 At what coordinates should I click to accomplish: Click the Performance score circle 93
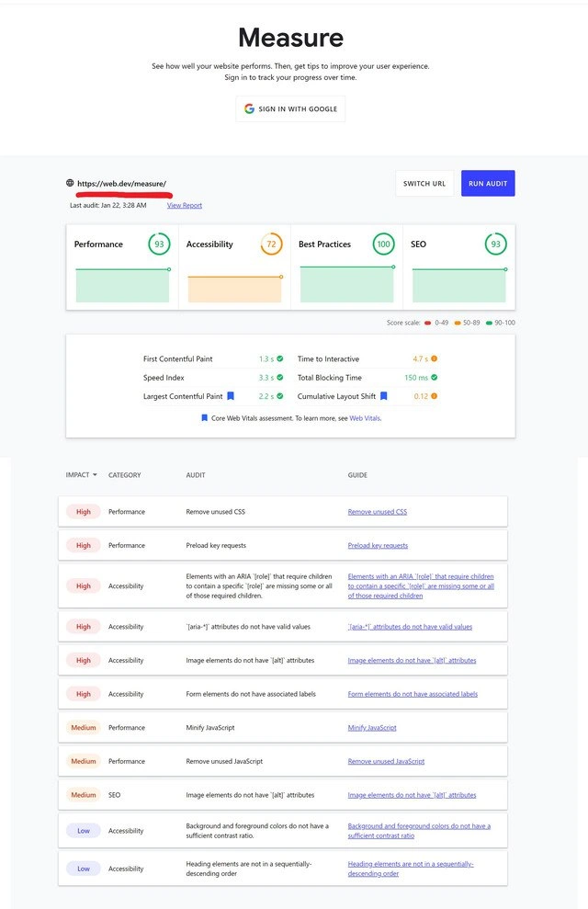[x=159, y=244]
